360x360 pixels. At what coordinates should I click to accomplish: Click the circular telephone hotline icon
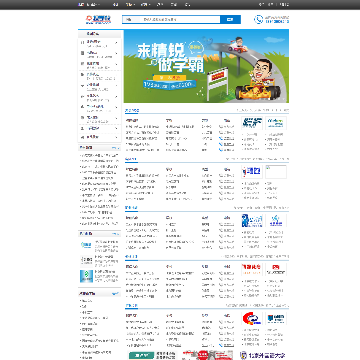[258, 19]
